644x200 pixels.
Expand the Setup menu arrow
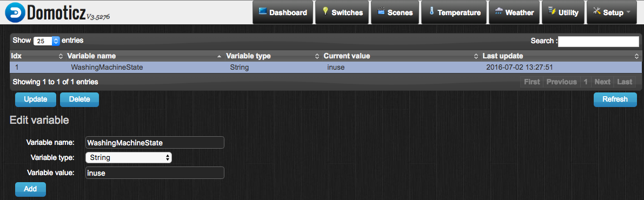pos(628,12)
